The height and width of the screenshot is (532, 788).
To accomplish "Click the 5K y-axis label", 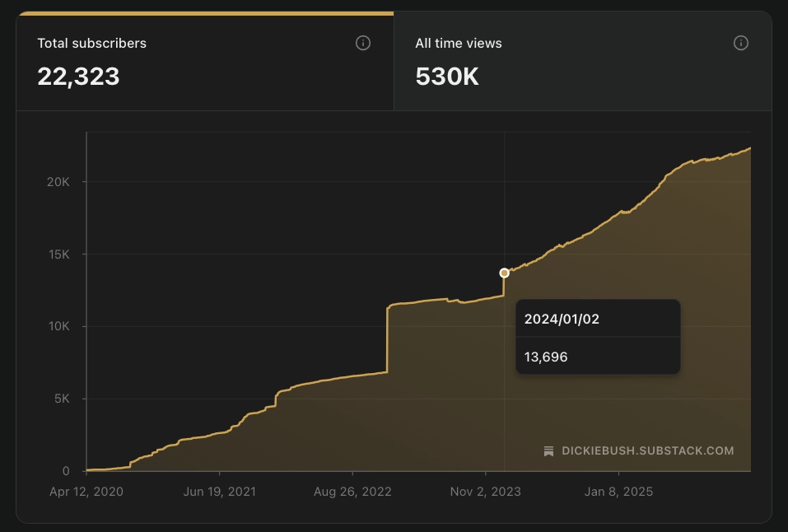I will (x=62, y=399).
